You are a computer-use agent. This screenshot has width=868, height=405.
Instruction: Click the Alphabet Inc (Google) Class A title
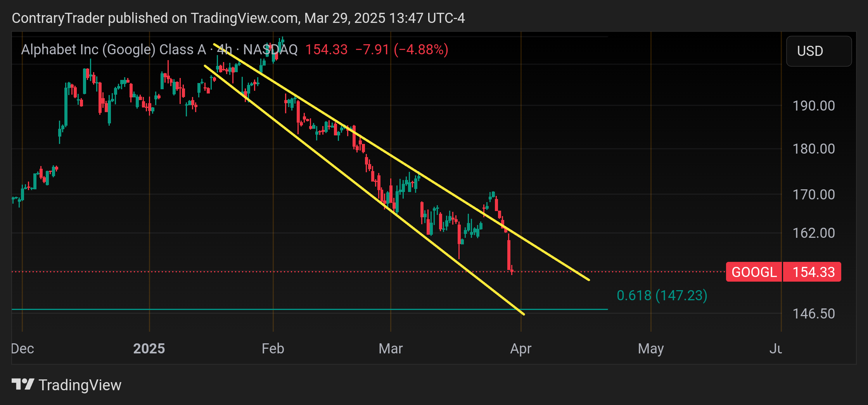pyautogui.click(x=114, y=50)
